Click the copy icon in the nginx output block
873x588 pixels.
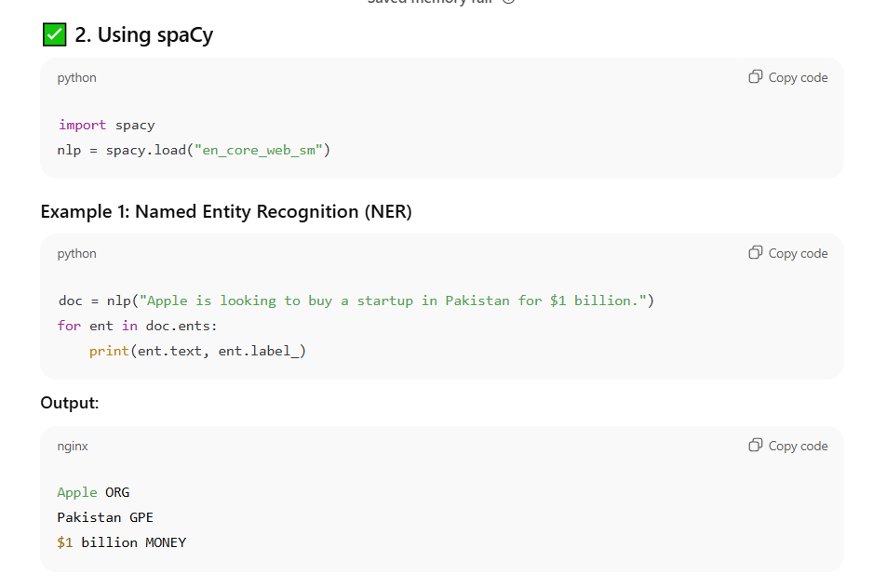(756, 446)
